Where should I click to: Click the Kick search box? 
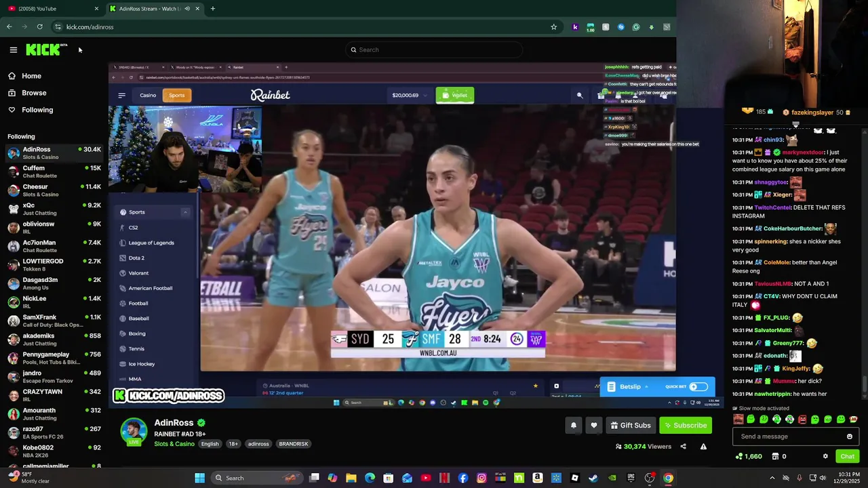point(434,49)
